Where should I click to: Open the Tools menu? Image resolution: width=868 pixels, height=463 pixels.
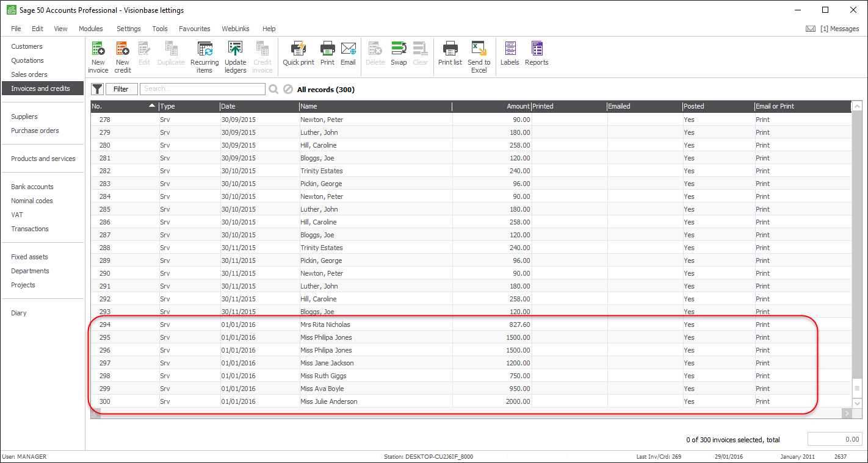[x=160, y=29]
